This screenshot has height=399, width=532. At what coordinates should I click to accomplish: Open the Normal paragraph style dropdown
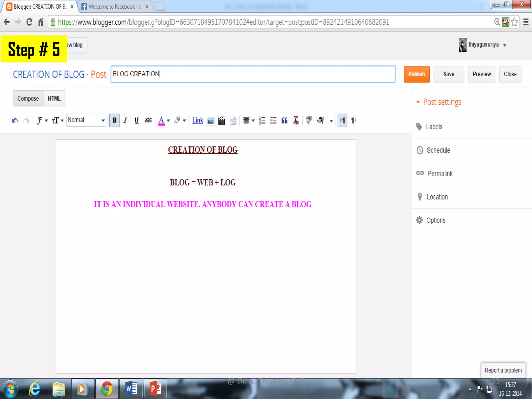[x=86, y=120]
